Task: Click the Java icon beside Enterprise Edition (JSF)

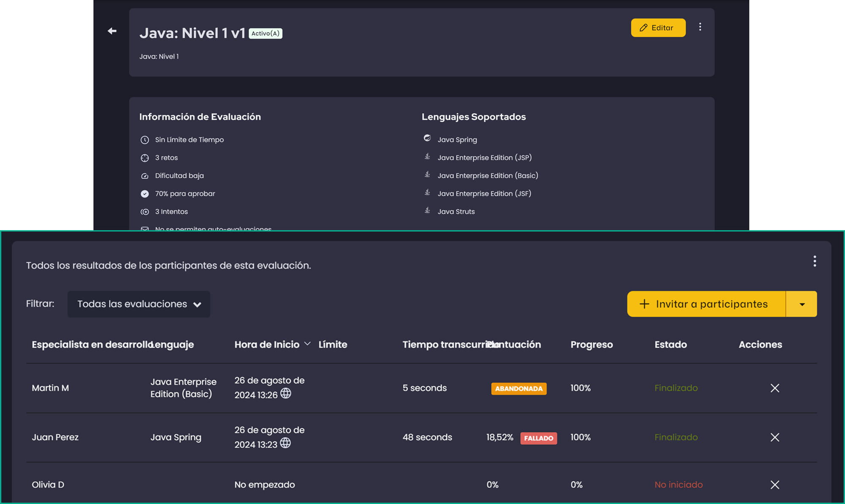Action: [427, 192]
